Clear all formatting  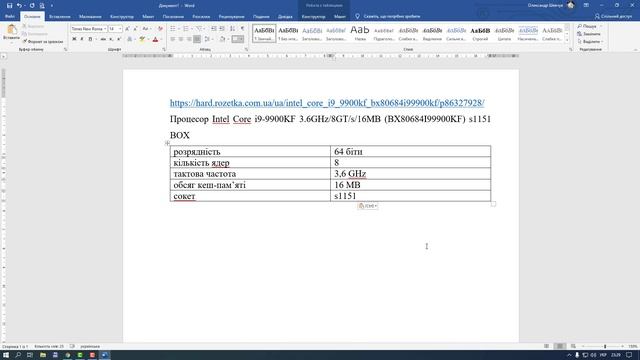pos(160,29)
